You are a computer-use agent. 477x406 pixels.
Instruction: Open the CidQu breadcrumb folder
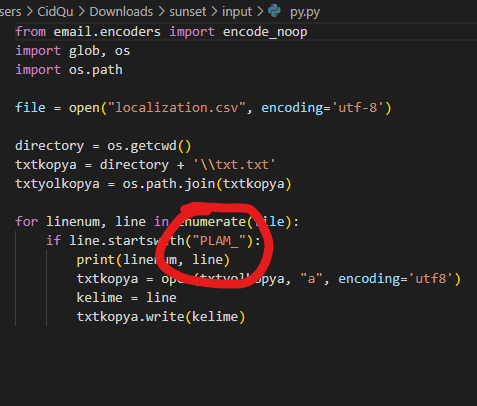pos(55,12)
